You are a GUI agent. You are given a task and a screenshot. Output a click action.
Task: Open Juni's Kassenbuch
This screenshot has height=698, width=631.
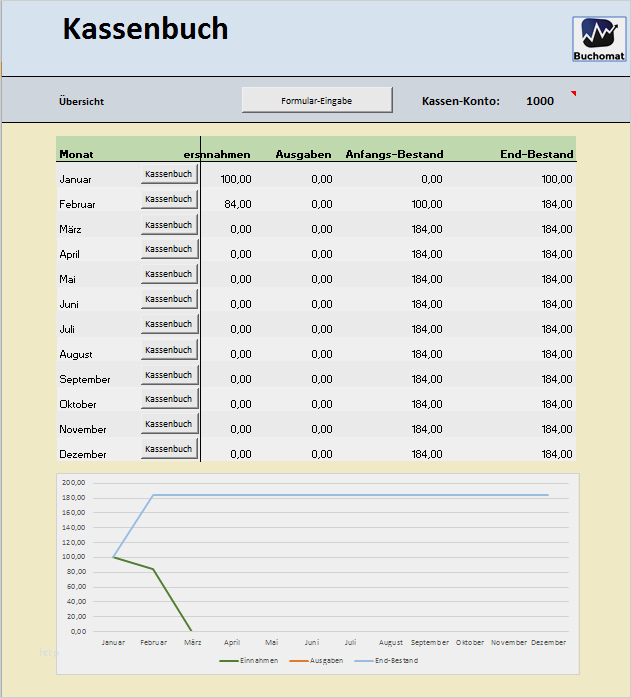point(169,299)
